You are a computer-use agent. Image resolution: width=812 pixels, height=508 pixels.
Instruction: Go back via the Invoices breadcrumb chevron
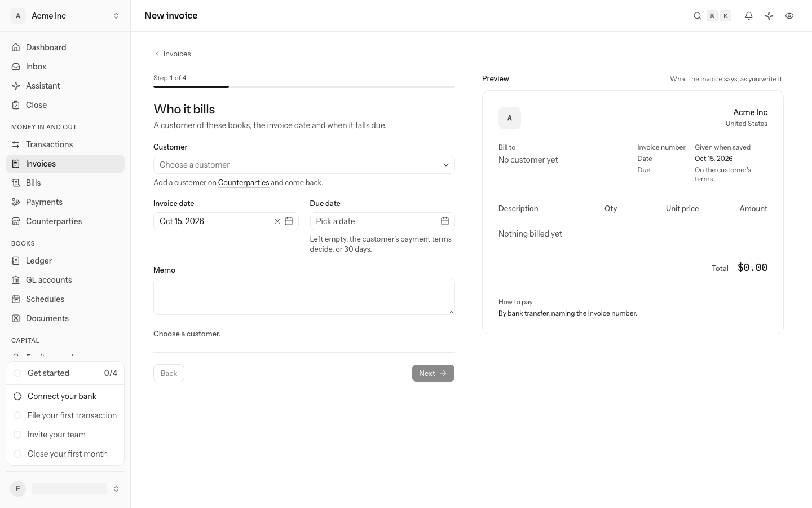pos(157,54)
